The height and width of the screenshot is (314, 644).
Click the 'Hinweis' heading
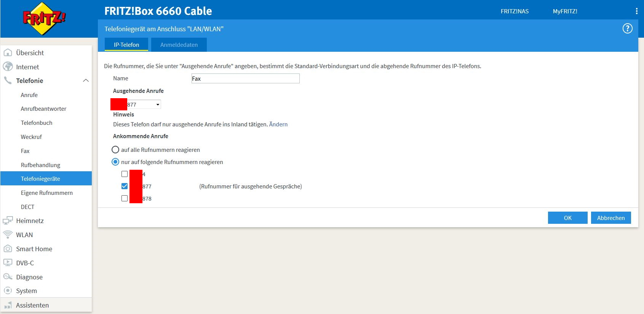point(123,114)
